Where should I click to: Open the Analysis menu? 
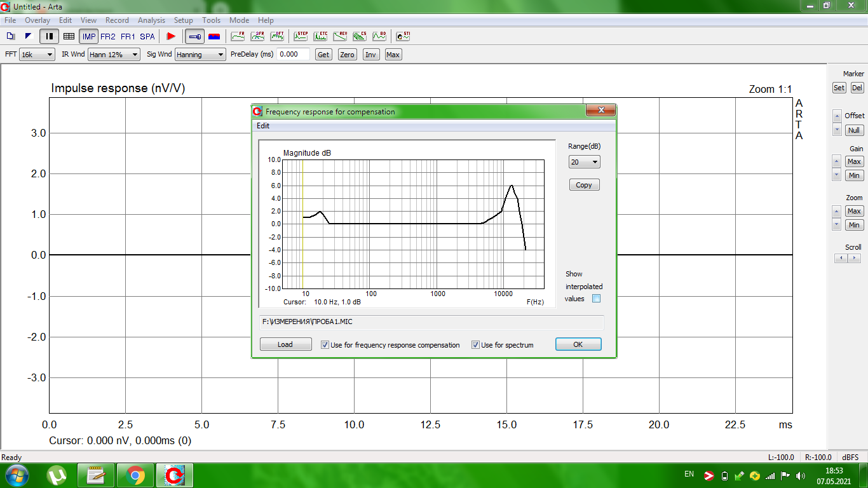point(151,20)
